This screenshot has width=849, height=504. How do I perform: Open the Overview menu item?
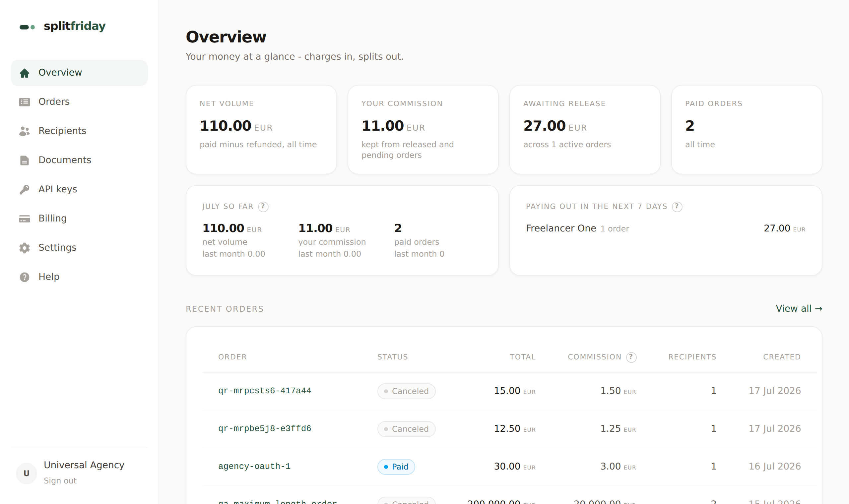coord(79,73)
